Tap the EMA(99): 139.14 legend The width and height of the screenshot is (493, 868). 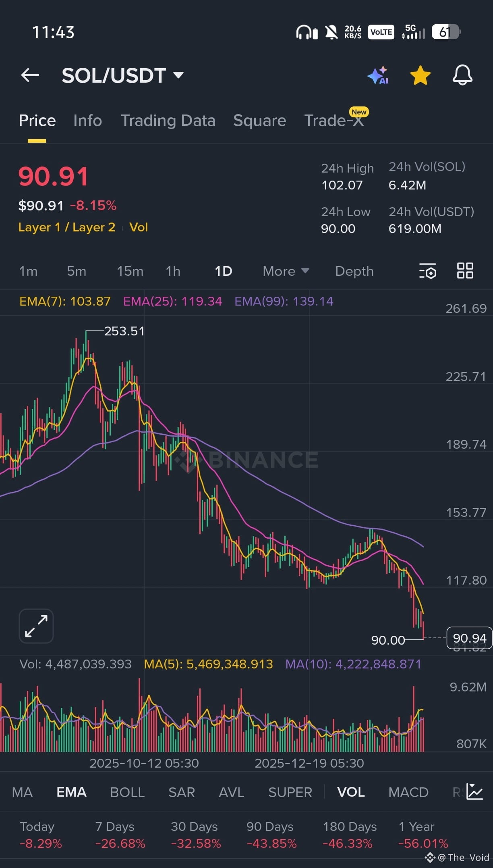284,301
